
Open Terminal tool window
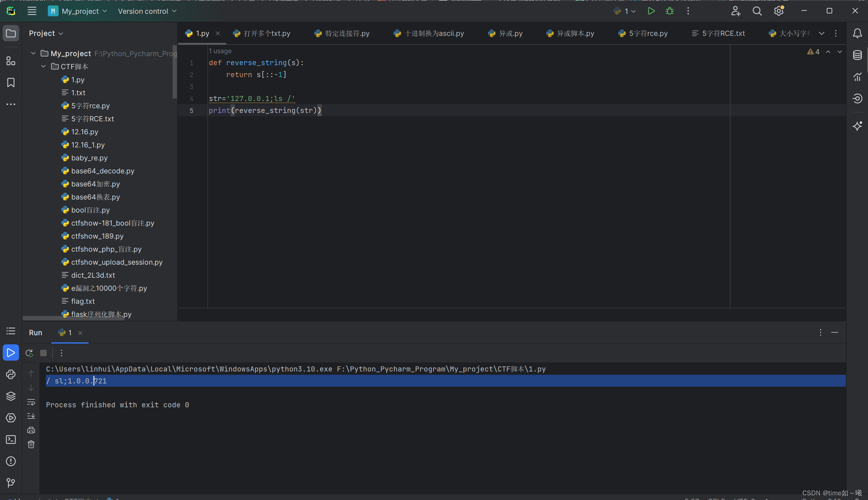(x=11, y=440)
